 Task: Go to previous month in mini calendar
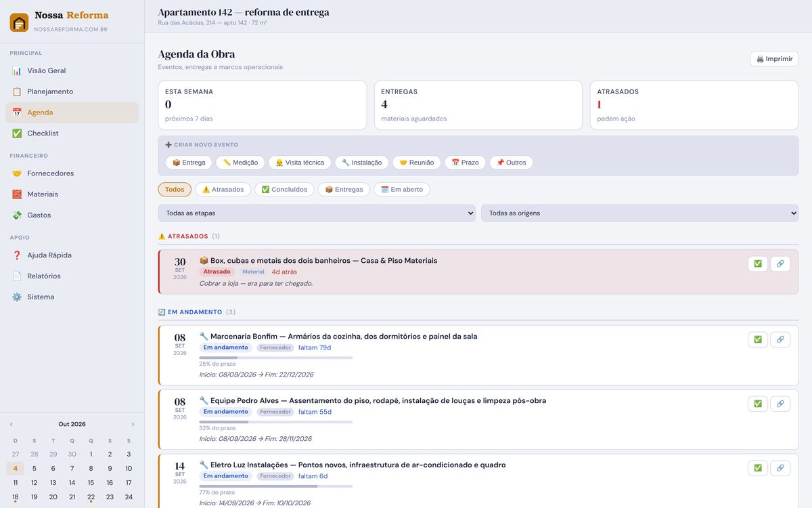11,424
